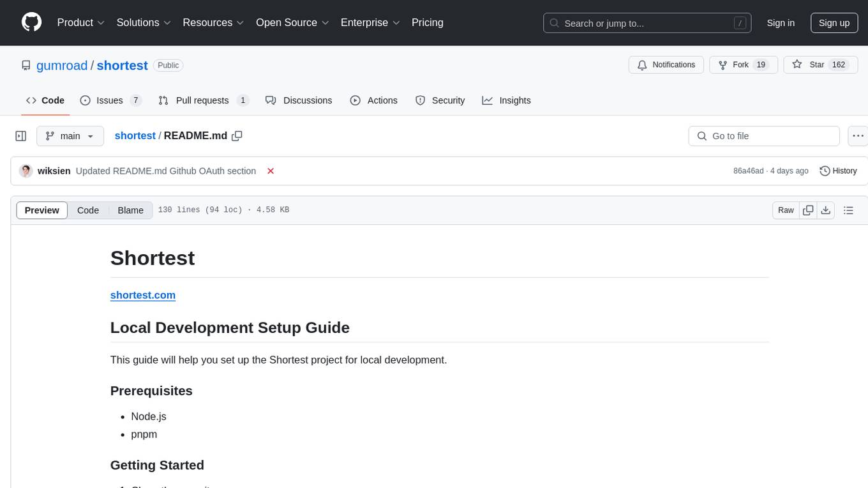868x488 pixels.
Task: Expand the Solutions menu
Action: coord(144,22)
